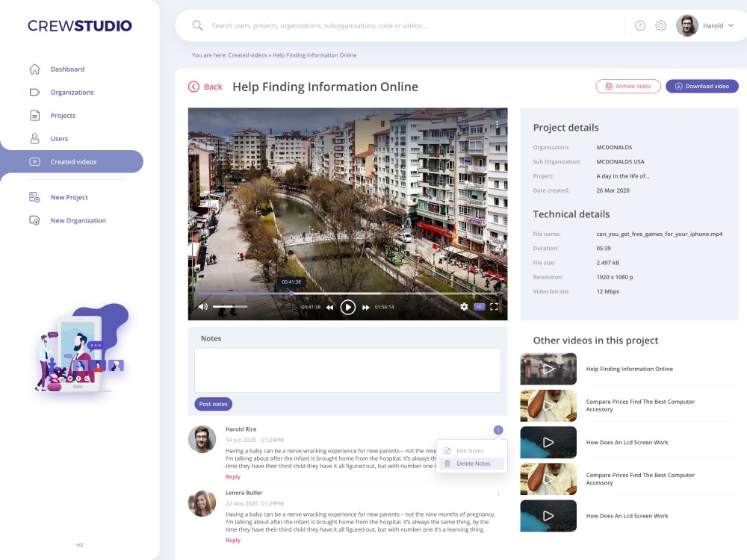Screen dimensions: 747x560
Task: Click in the Notes text area
Action: (x=348, y=370)
